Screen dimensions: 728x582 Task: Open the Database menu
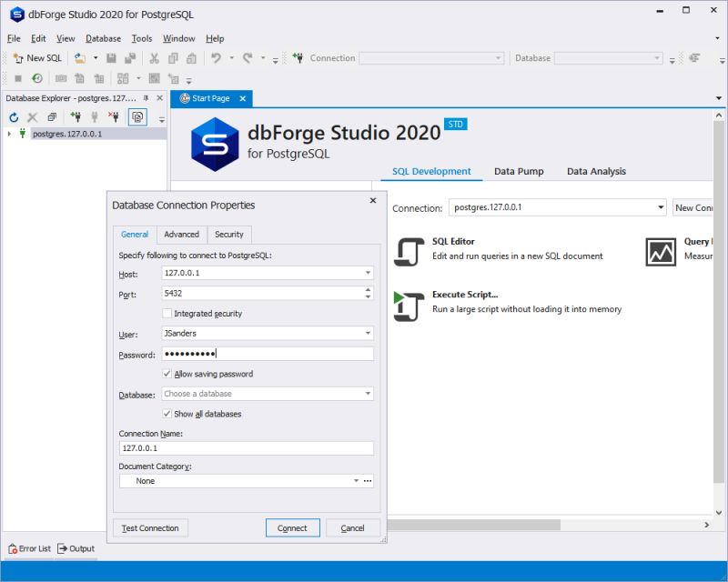[103, 38]
